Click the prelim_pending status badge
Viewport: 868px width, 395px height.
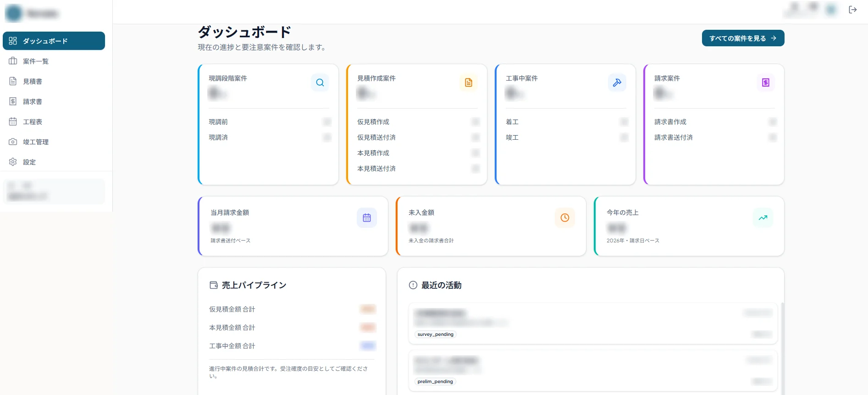[435, 382]
